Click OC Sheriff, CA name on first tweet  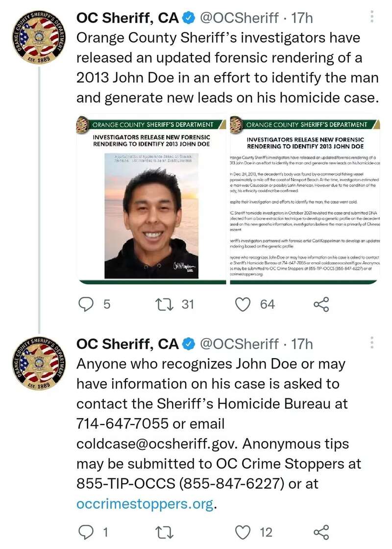click(127, 19)
